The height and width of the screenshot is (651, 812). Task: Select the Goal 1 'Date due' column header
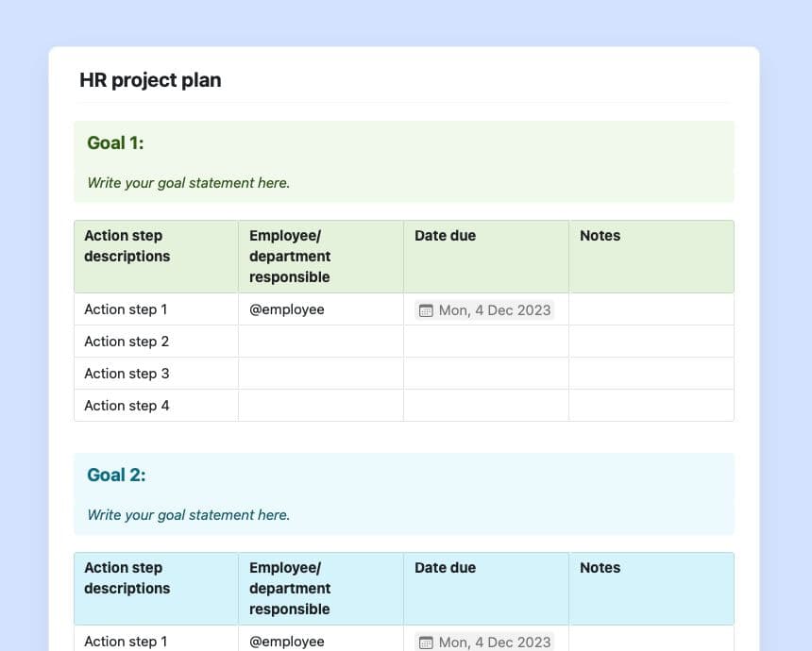coord(445,236)
